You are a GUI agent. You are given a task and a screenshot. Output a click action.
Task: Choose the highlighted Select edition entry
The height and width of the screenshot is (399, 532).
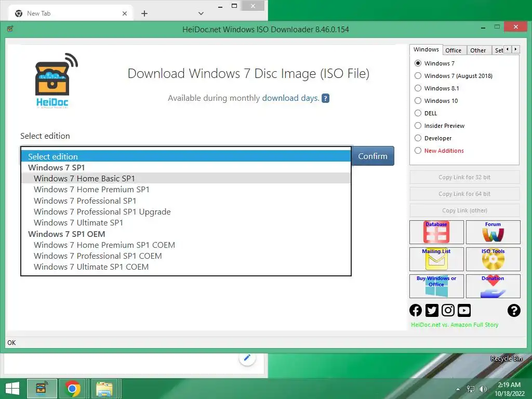186,156
